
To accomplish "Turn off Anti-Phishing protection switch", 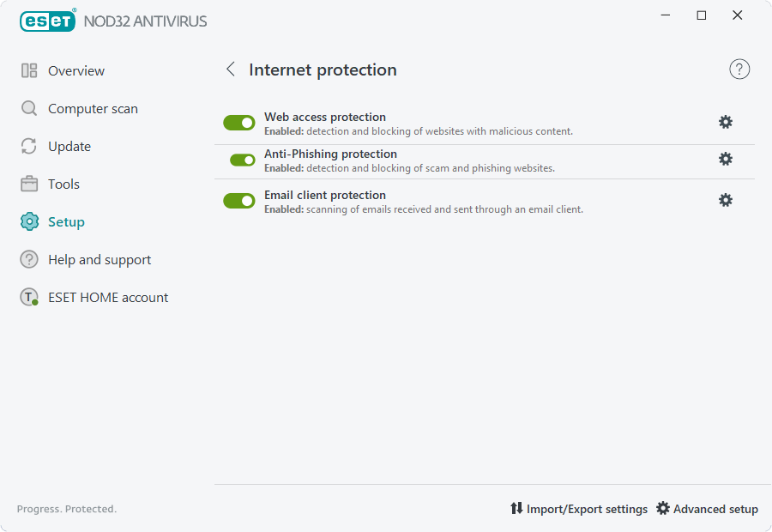I will coord(242,160).
